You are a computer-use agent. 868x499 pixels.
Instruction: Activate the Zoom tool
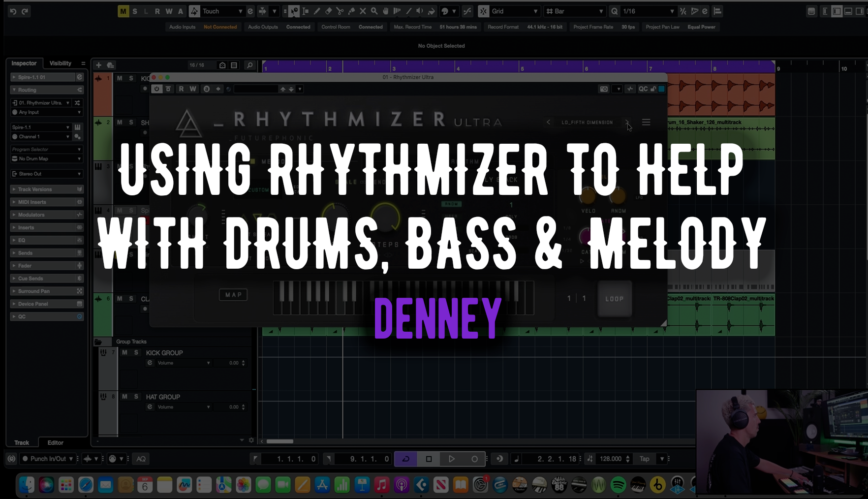point(374,11)
